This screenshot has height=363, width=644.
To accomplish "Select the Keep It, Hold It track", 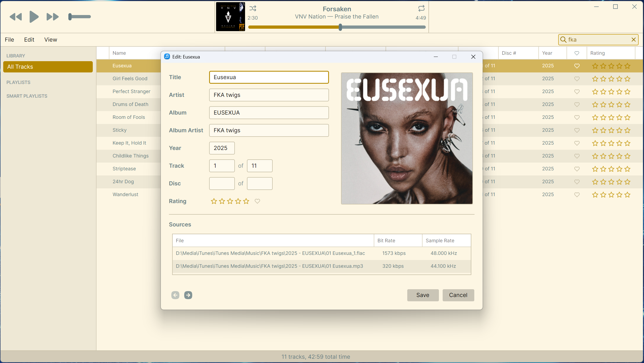I will [x=129, y=143].
